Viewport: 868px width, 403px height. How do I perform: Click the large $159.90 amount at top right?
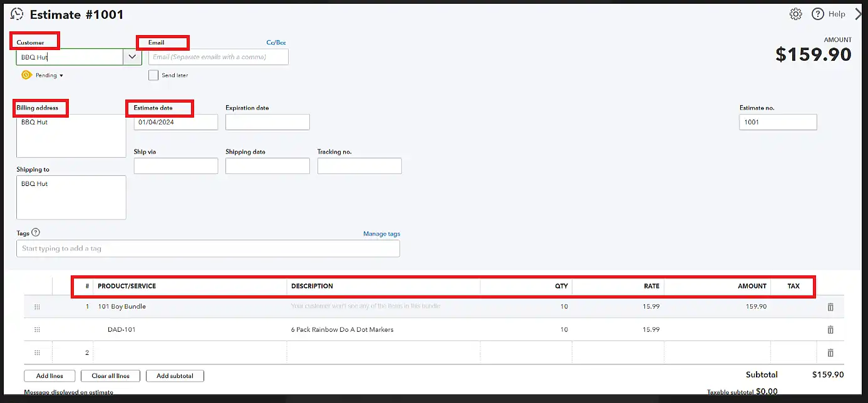click(x=814, y=54)
